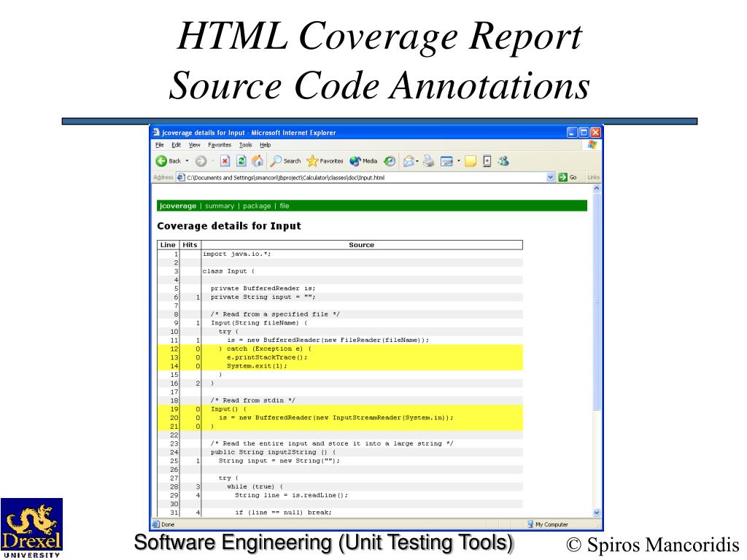Click the Done status bar icon
Image resolution: width=747 pixels, height=560 pixels.
point(156,524)
